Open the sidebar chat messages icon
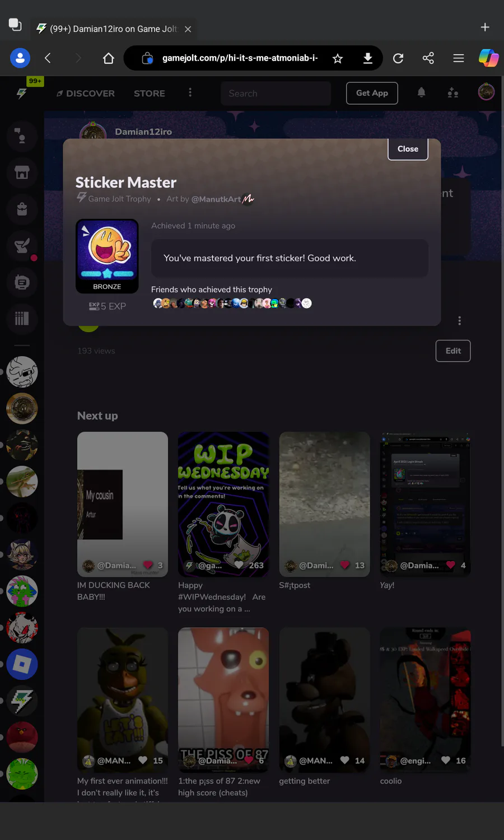 (x=22, y=282)
